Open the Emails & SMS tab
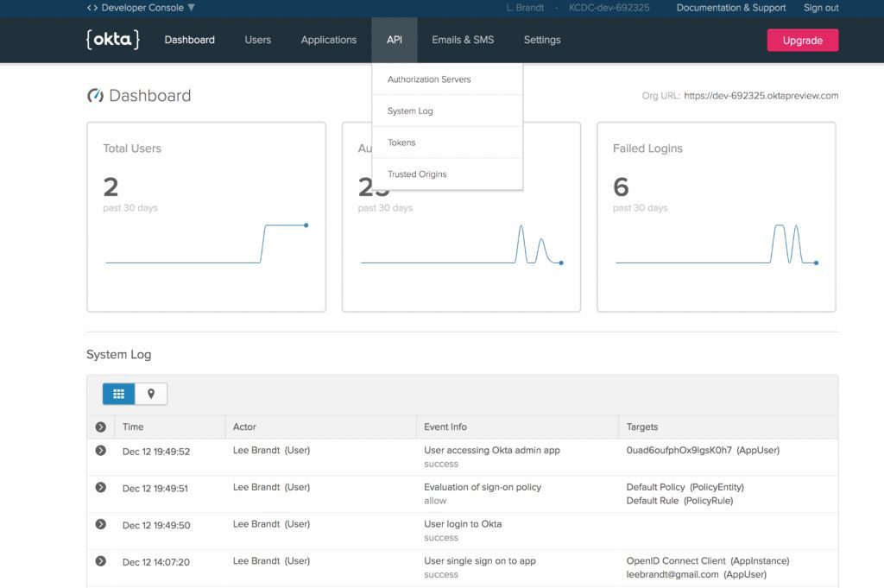This screenshot has width=884, height=588. pos(463,40)
